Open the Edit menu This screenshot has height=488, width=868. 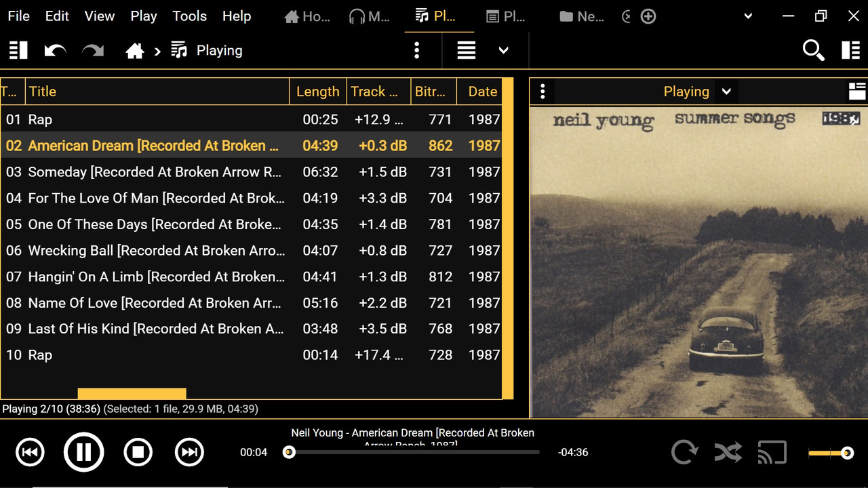click(x=57, y=16)
